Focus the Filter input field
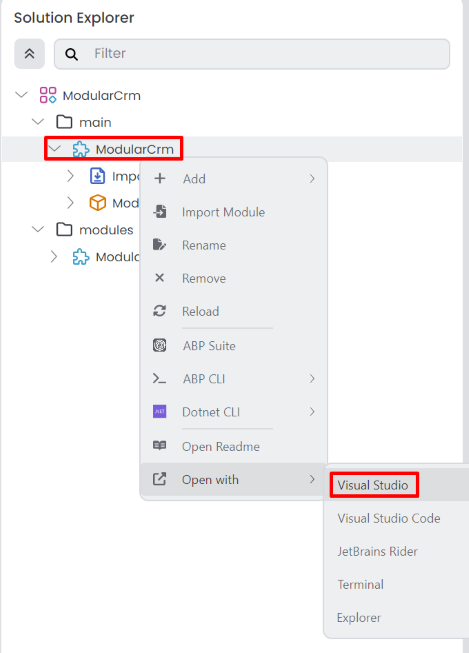 click(252, 54)
